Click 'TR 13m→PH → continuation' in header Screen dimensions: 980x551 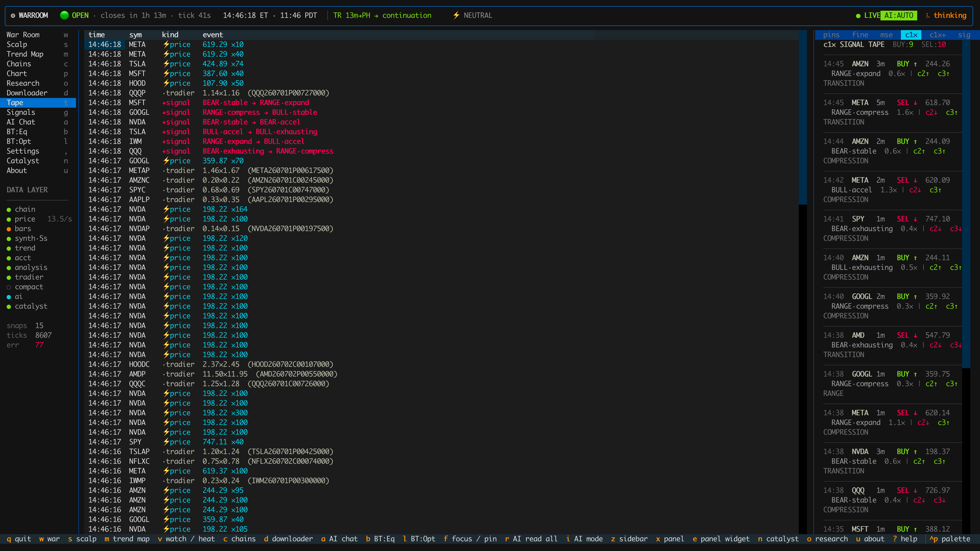[382, 16]
